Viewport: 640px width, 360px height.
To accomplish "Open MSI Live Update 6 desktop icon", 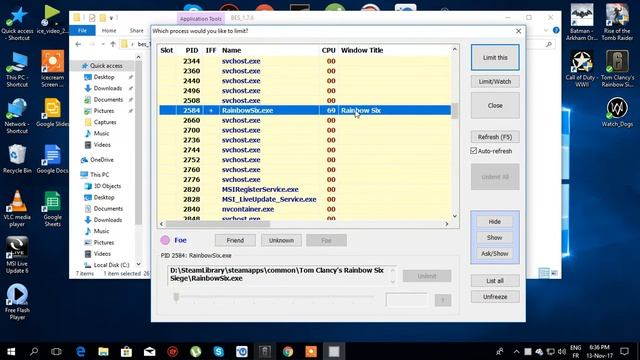I will tap(17, 255).
